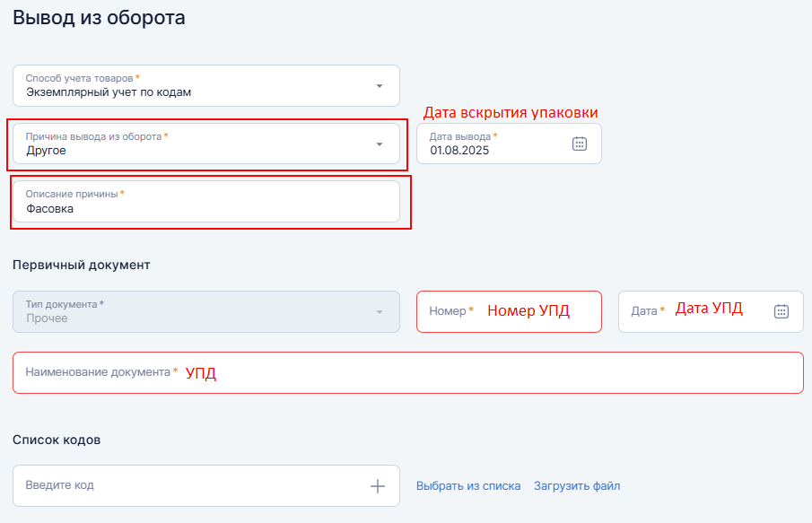Click the 01.08.2025 date value
This screenshot has width=812, height=523.
click(460, 151)
